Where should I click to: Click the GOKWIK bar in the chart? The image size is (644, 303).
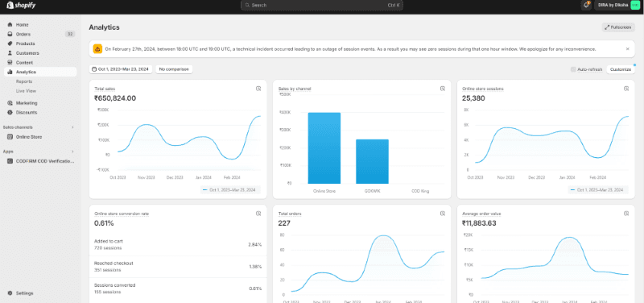coord(372,161)
